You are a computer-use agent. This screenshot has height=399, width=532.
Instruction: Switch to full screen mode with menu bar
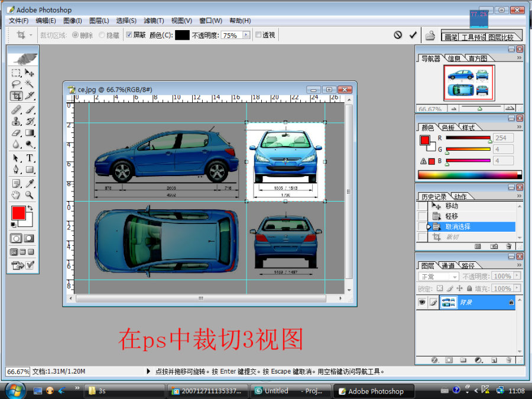pyautogui.click(x=22, y=252)
